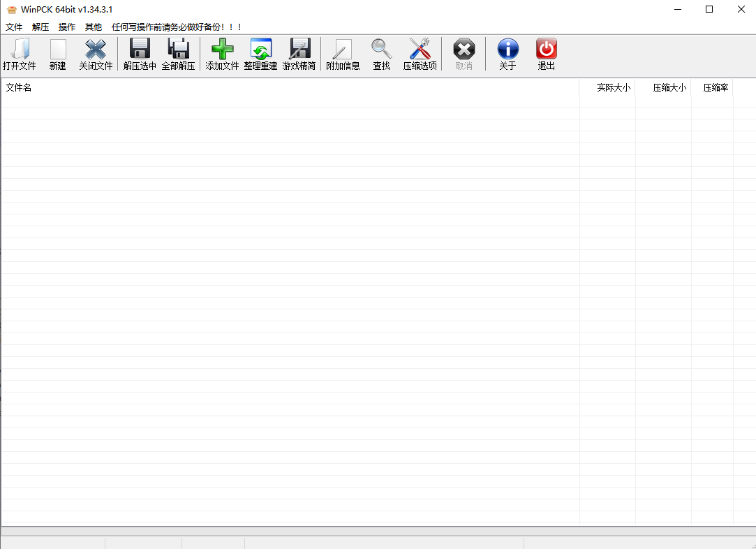Open the 附加信息 (Additional Info) tool
Screen dimensions: 756x549
pos(343,50)
